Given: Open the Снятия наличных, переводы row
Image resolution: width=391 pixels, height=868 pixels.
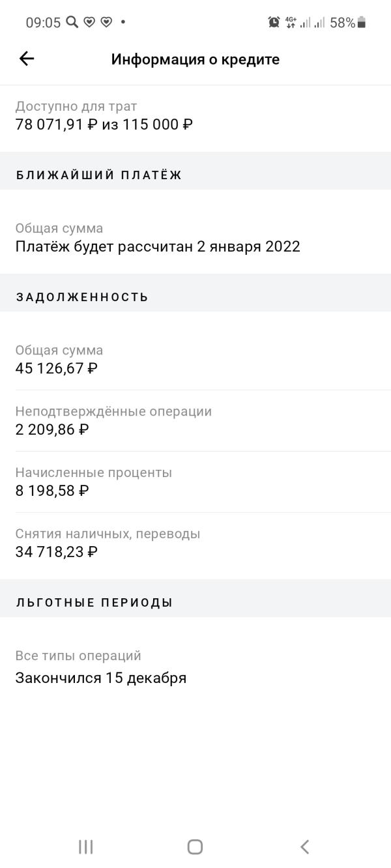Looking at the screenshot, I should click(x=195, y=543).
